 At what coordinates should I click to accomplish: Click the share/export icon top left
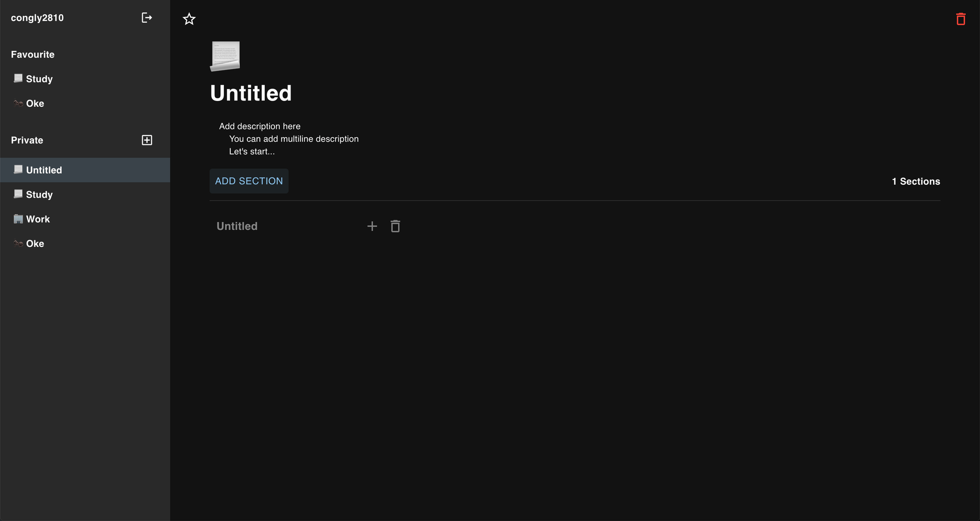146,18
